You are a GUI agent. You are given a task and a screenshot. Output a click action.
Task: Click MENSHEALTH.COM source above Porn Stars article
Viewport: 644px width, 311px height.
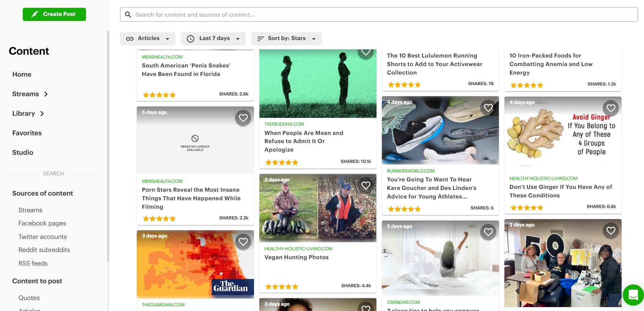pyautogui.click(x=162, y=181)
